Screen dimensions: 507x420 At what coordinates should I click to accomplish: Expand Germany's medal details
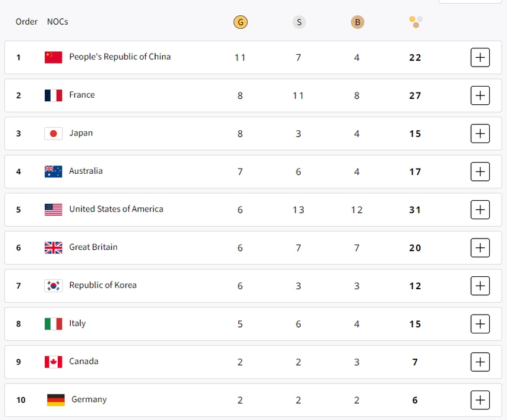tap(480, 400)
